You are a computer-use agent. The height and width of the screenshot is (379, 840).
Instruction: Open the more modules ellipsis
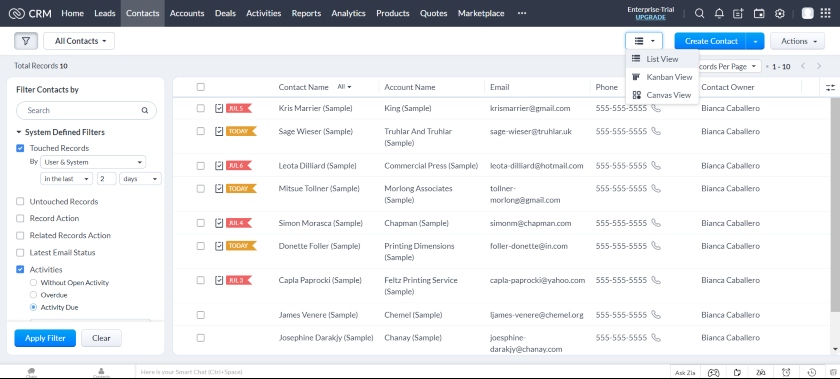522,13
